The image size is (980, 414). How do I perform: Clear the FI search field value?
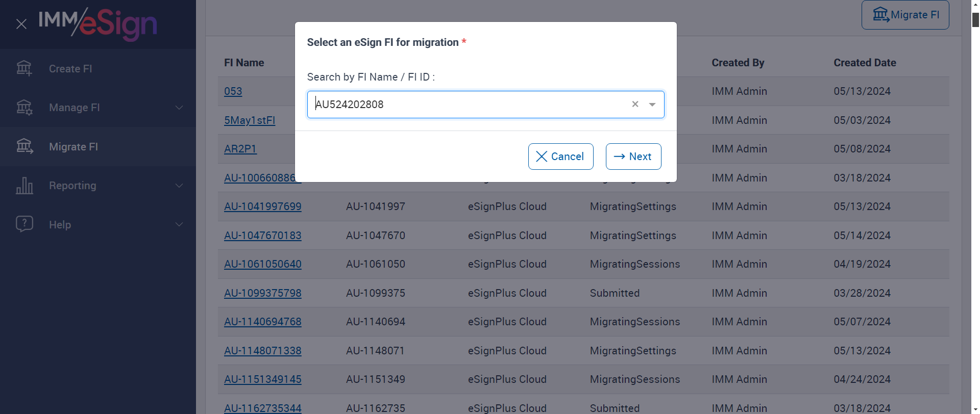(x=635, y=105)
